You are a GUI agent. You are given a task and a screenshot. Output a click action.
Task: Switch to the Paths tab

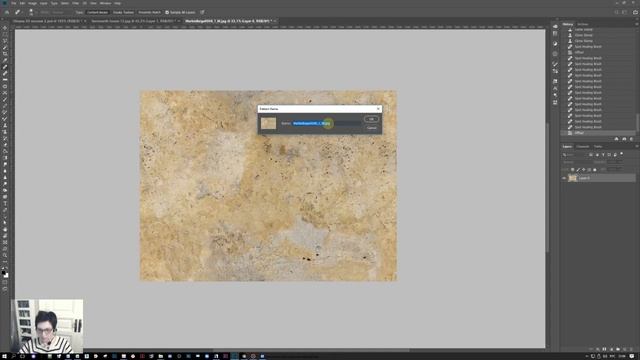point(598,147)
